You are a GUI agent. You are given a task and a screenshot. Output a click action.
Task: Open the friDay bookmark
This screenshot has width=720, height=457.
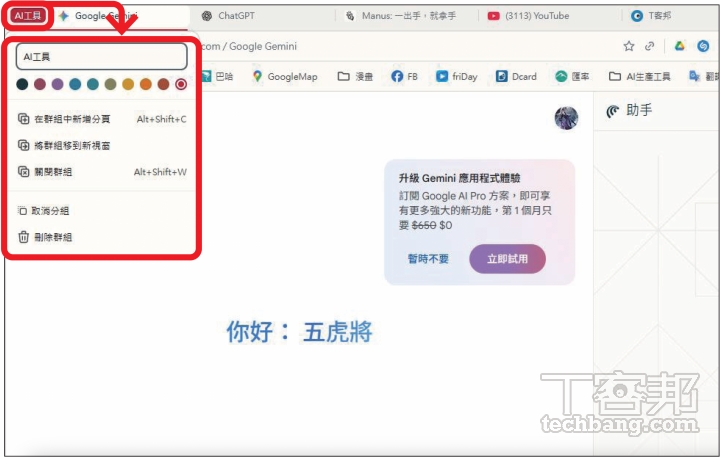[456, 76]
